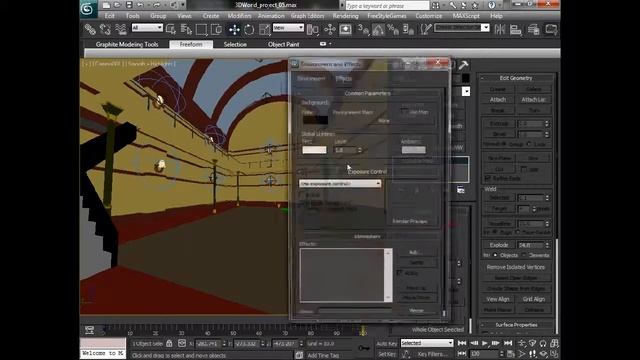The image size is (640, 360).
Task: Click the Mirror tool icon
Action: point(500,29)
